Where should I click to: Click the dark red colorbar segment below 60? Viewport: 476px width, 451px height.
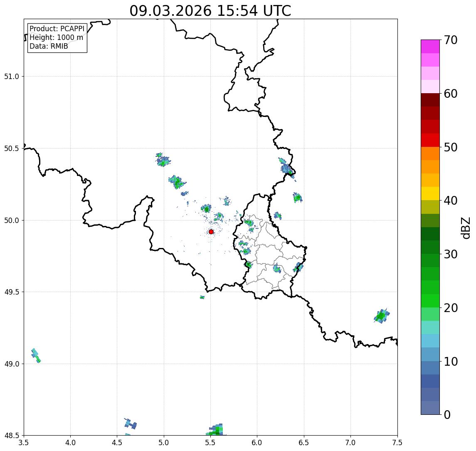[x=430, y=100]
